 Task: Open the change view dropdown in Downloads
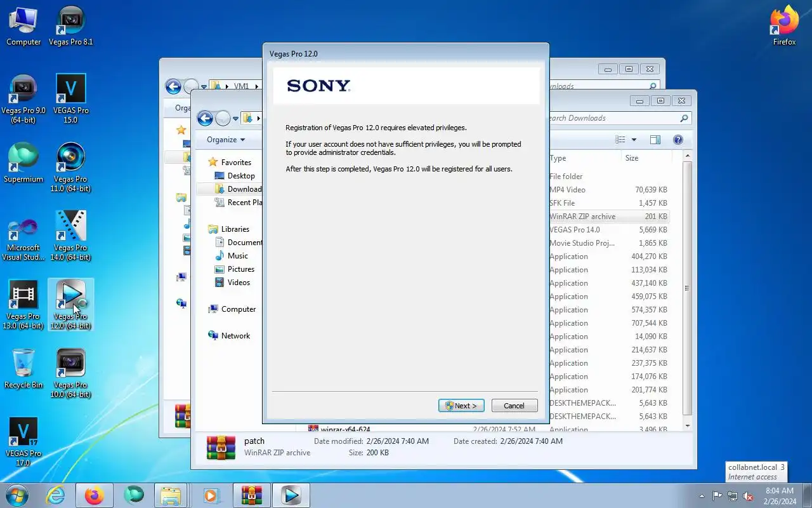click(634, 140)
